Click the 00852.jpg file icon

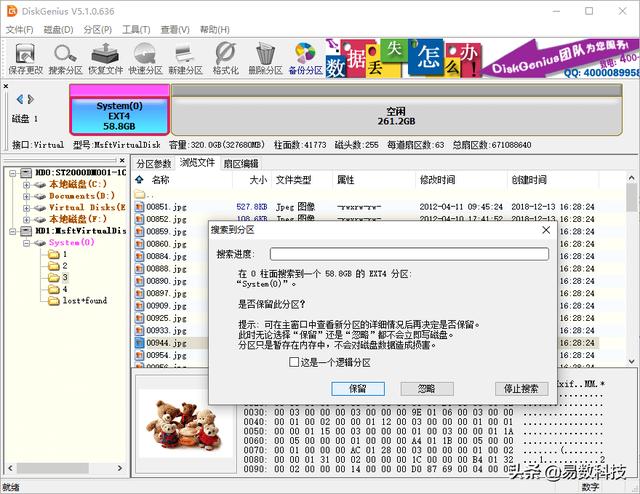point(140,219)
